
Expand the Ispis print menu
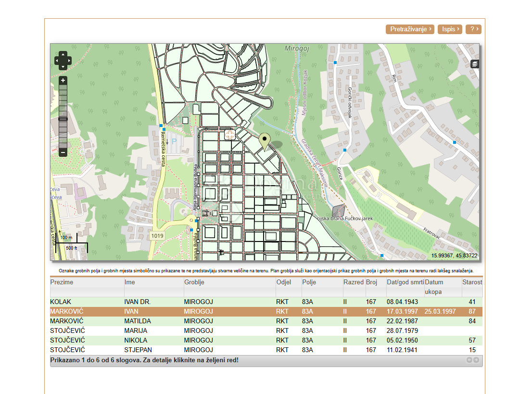tap(450, 29)
